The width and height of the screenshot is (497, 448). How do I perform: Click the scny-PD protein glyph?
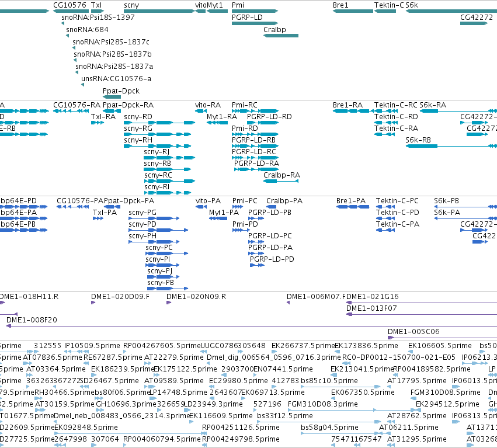158,230
